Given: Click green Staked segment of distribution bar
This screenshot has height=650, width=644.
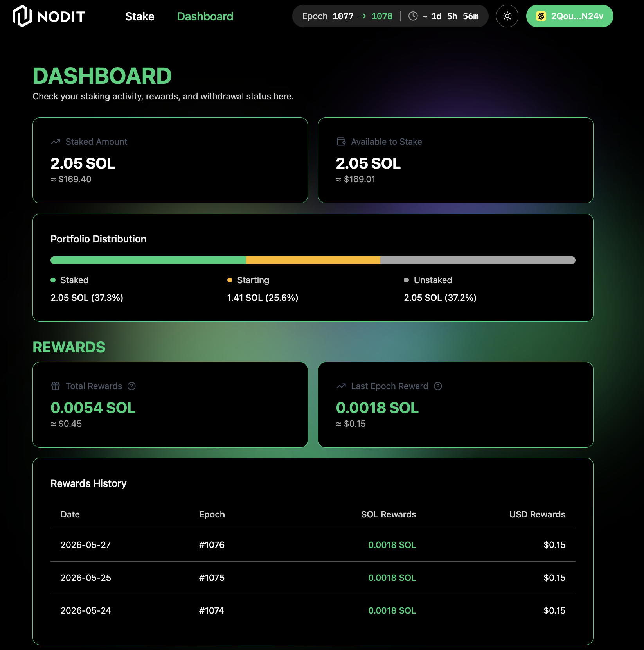Looking at the screenshot, I should pyautogui.click(x=148, y=260).
